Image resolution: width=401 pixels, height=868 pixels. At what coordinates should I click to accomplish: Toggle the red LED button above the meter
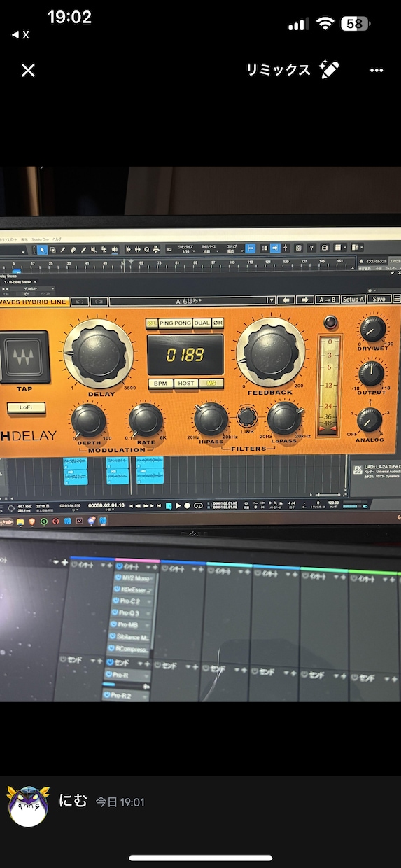coord(330,322)
